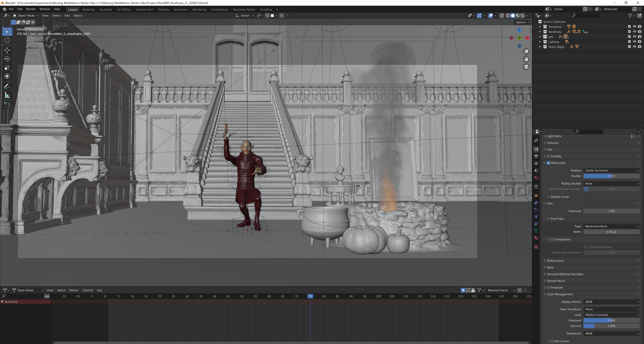Viewport: 644px width, 344px height.
Task: Switch to rendered viewport shading
Action: click(523, 15)
